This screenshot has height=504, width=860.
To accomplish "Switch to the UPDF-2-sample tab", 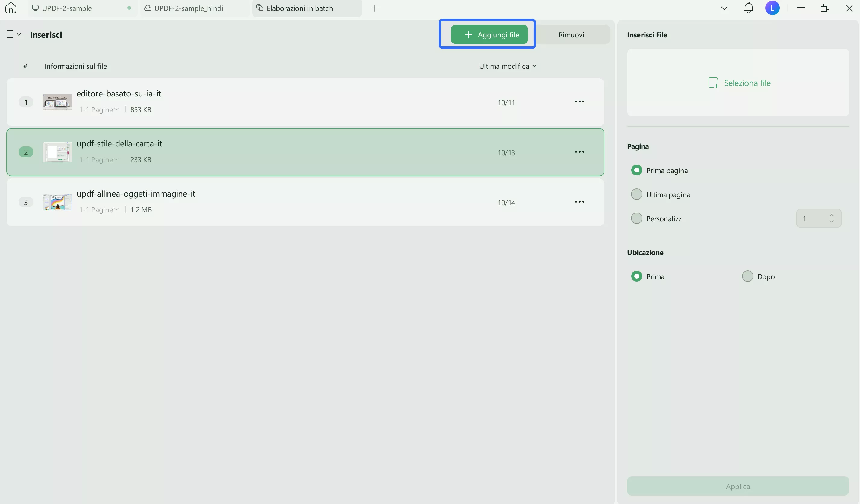I will (67, 8).
